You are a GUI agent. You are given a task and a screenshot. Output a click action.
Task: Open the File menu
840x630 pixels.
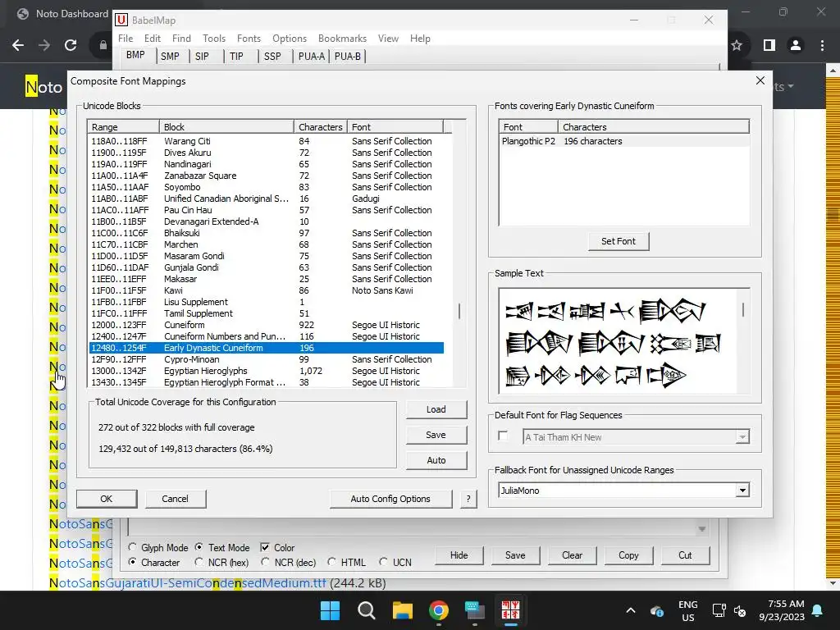pyautogui.click(x=126, y=39)
